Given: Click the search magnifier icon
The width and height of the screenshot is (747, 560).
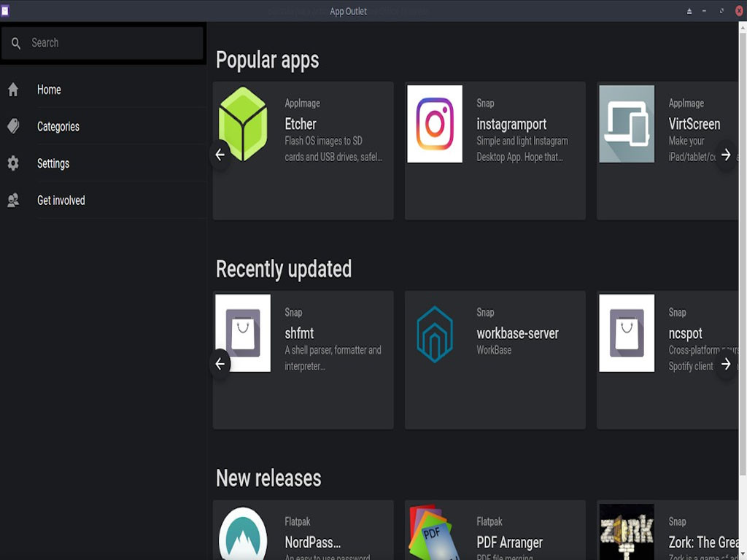Looking at the screenshot, I should [x=15, y=42].
